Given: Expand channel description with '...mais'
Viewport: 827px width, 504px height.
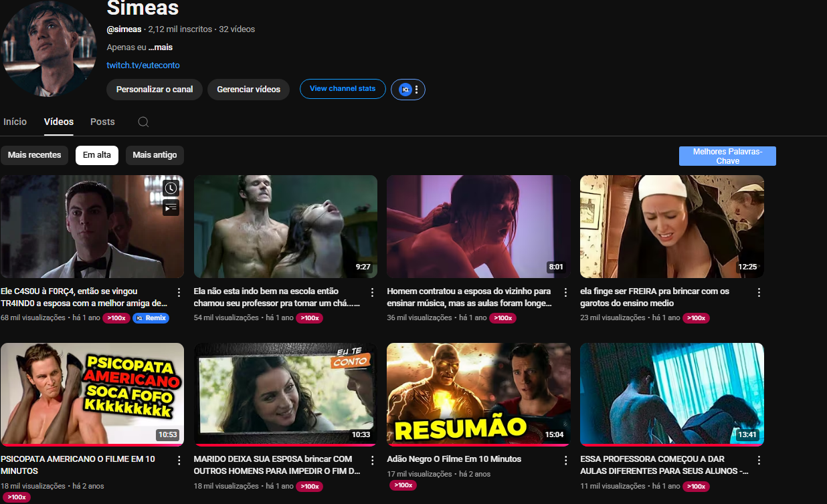Looking at the screenshot, I should 161,47.
